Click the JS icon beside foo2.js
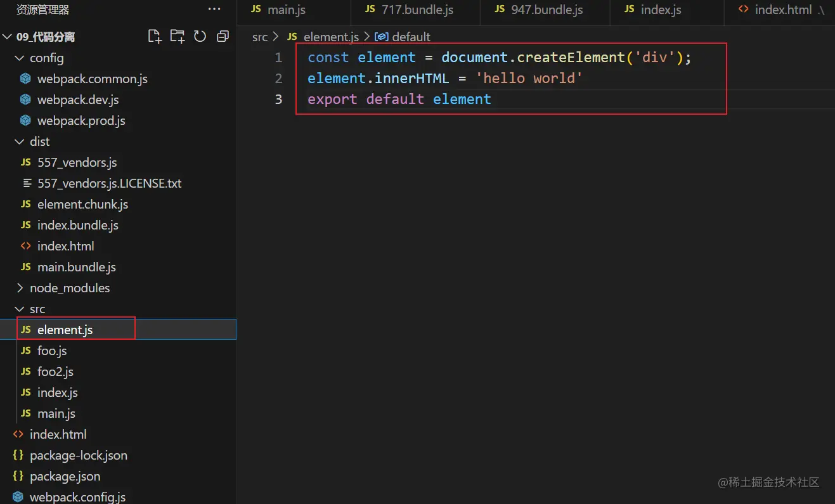The image size is (835, 504). pyautogui.click(x=25, y=372)
